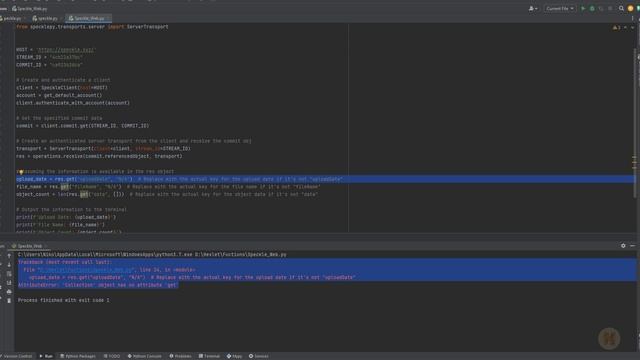Click the yellow intention lightbulb in the editor

point(21,172)
